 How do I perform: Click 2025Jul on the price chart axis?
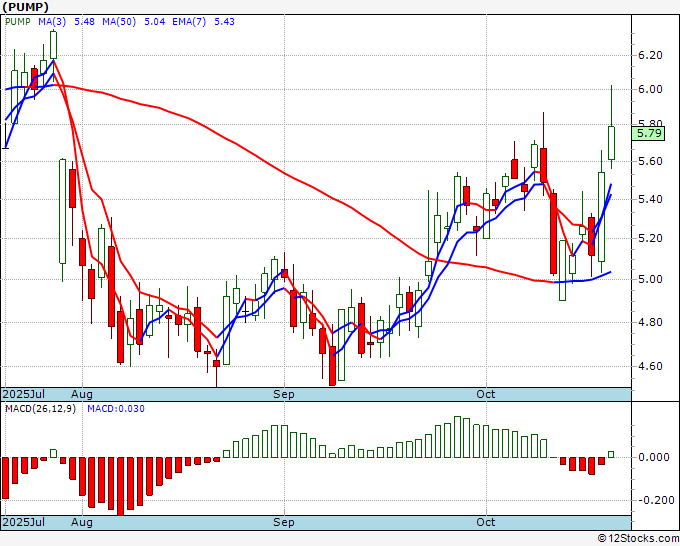(24, 394)
